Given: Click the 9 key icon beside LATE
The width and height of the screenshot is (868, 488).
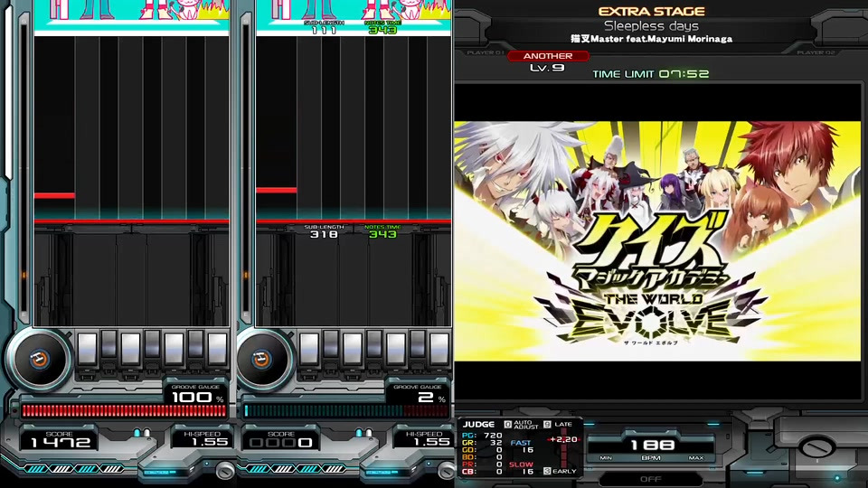Looking at the screenshot, I should pos(547,425).
